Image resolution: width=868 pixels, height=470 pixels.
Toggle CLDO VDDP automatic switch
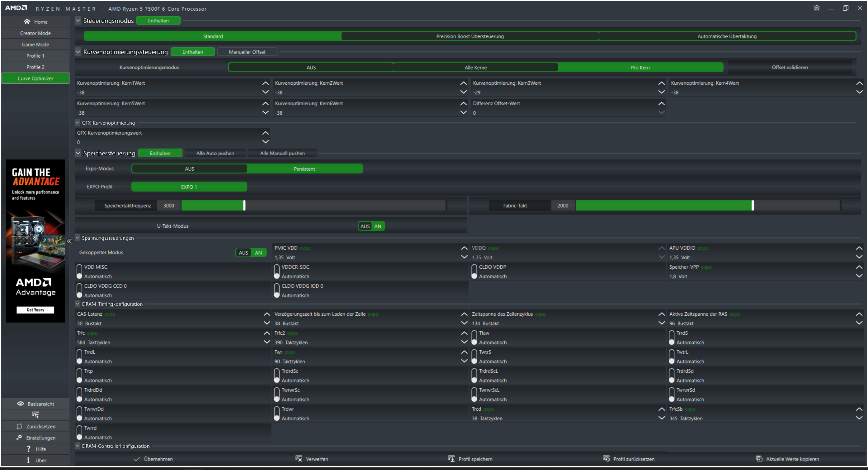point(474,271)
